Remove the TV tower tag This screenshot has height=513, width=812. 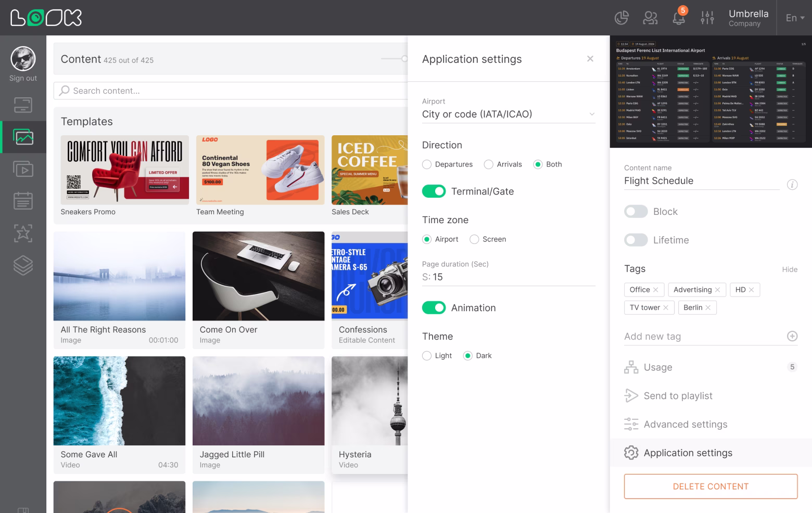click(x=666, y=307)
